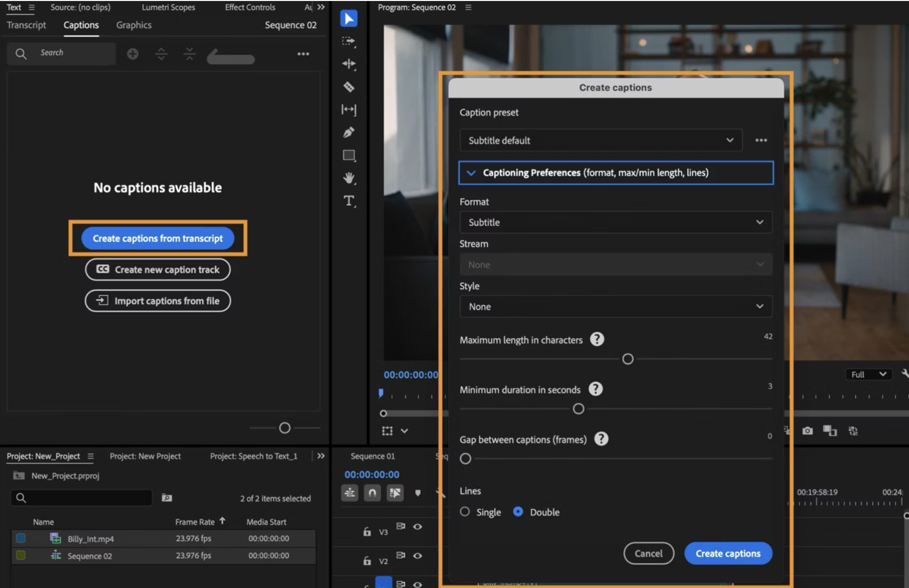Select the Single lines radio button
This screenshot has height=588, width=909.
pos(465,512)
